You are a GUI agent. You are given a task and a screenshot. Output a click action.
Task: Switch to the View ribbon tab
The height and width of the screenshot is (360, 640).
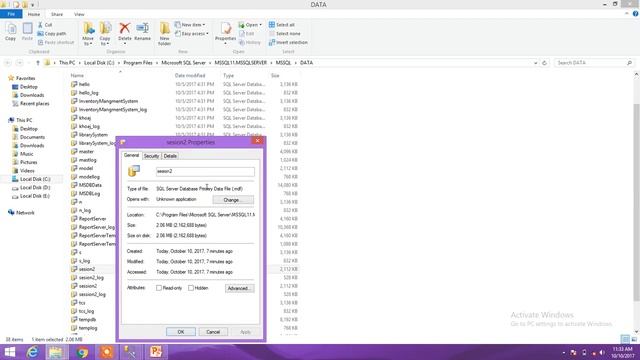pos(79,14)
